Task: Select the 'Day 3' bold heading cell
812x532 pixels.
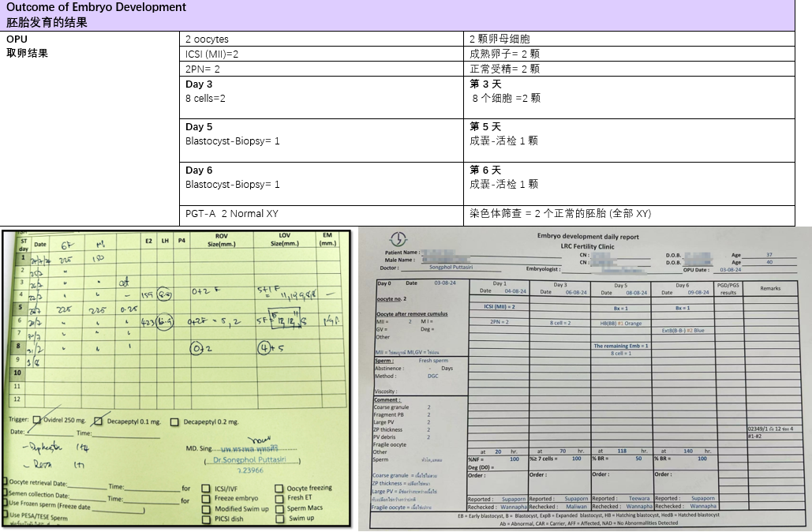Action: [199, 84]
